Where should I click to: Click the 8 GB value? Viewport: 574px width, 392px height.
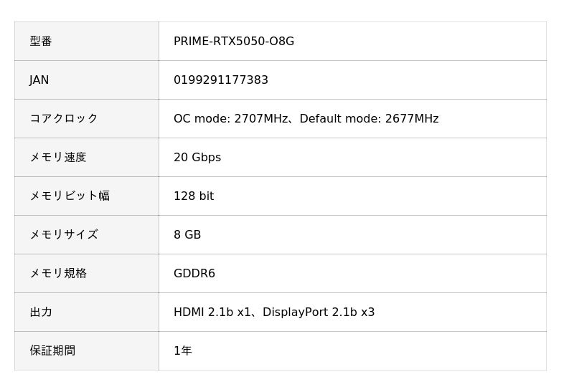tap(187, 235)
